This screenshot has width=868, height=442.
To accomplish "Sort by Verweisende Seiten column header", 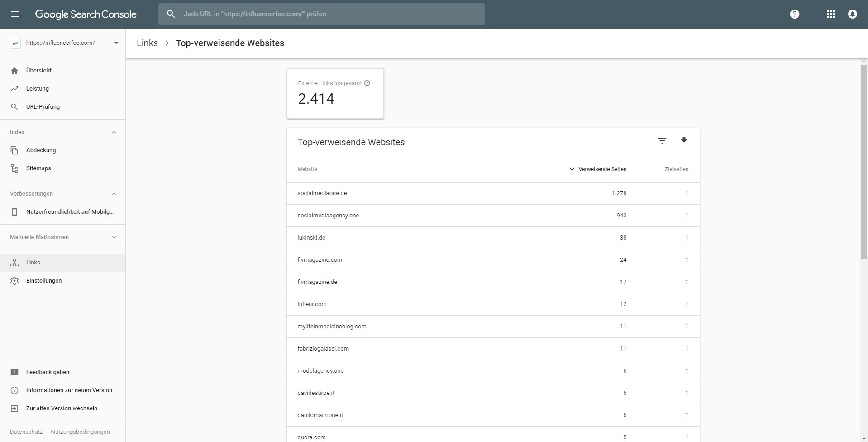I will 602,169.
